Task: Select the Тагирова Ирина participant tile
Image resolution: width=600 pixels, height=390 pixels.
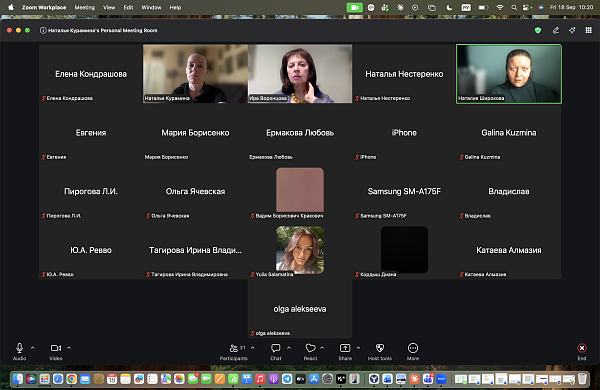Action: (x=195, y=250)
